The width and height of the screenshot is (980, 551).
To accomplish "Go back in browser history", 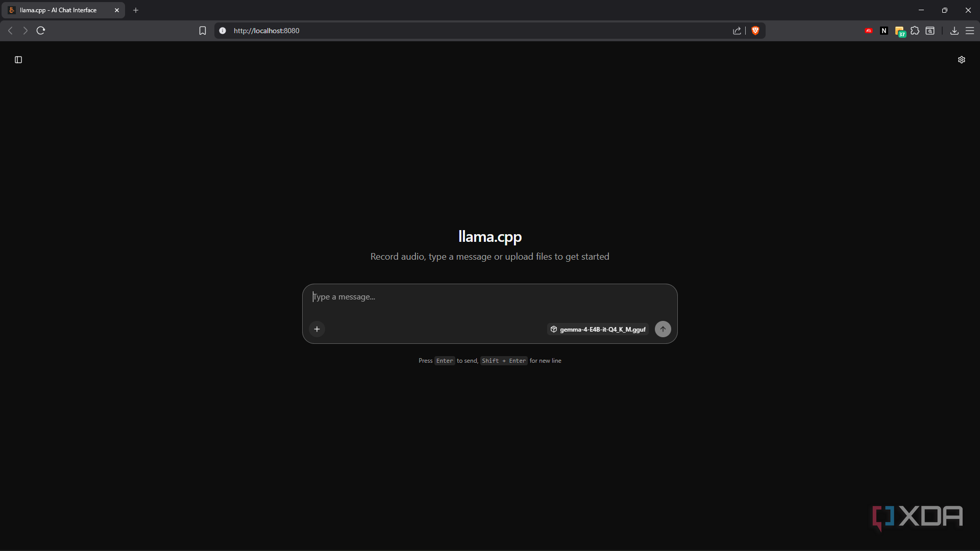I will 10,31.
